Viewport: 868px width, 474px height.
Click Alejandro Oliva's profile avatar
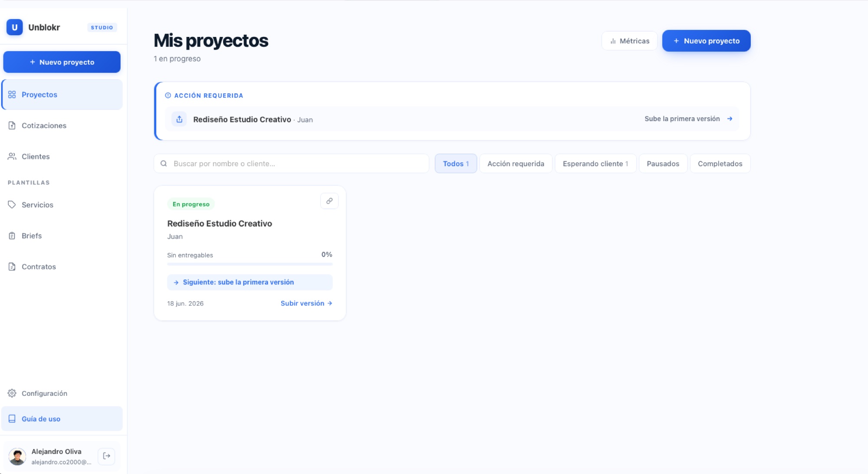click(17, 457)
